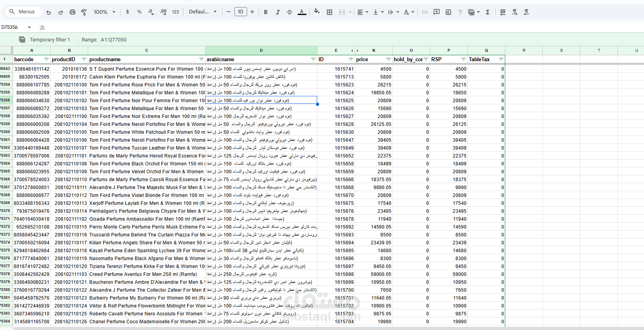Image resolution: width=644 pixels, height=330 pixels.
Task: Select column C header
Action: click(x=147, y=51)
